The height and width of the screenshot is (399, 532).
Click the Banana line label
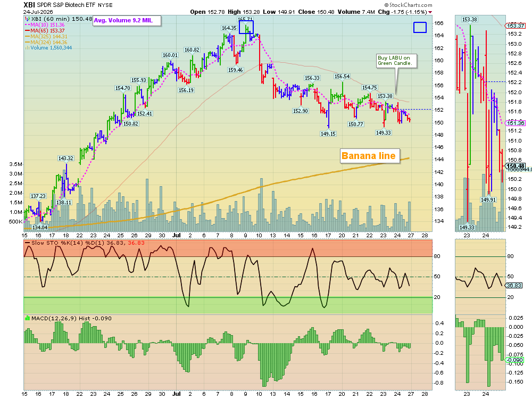(369, 156)
